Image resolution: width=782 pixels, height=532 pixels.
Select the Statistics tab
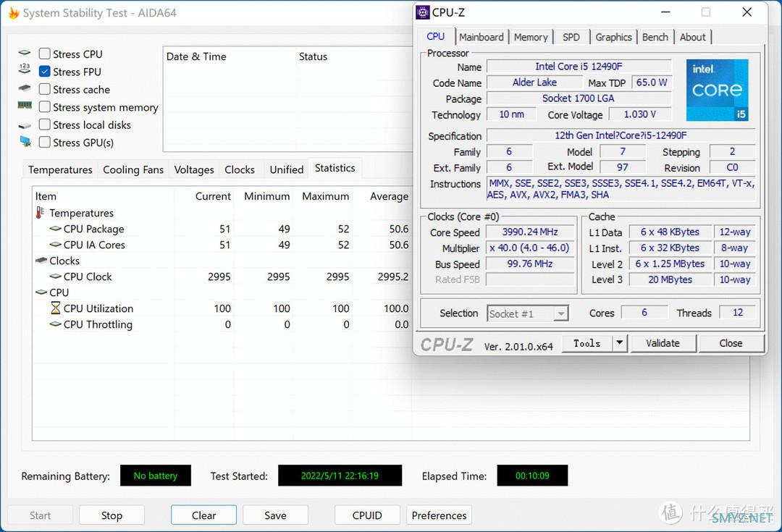pos(335,168)
